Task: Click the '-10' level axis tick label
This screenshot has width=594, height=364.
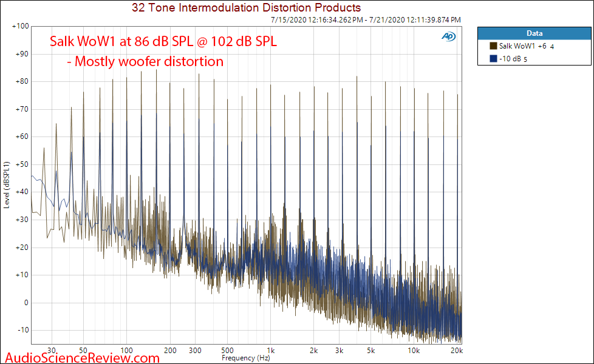Action: click(23, 330)
